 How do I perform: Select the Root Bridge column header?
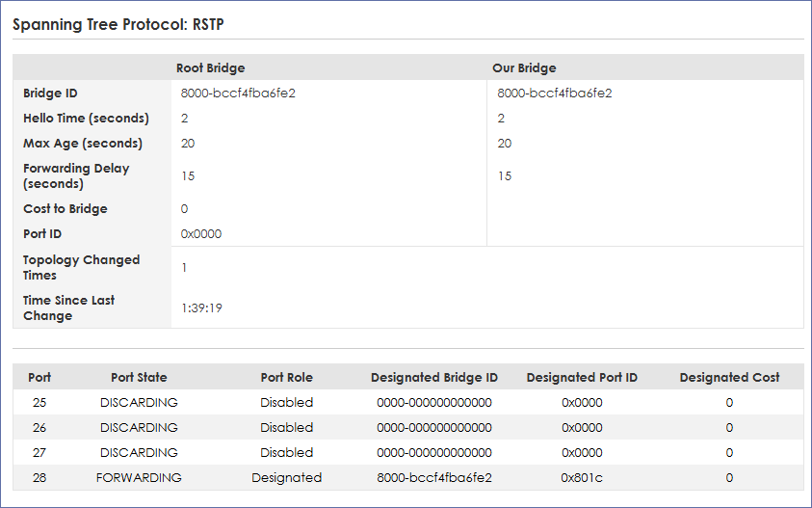pos(210,68)
